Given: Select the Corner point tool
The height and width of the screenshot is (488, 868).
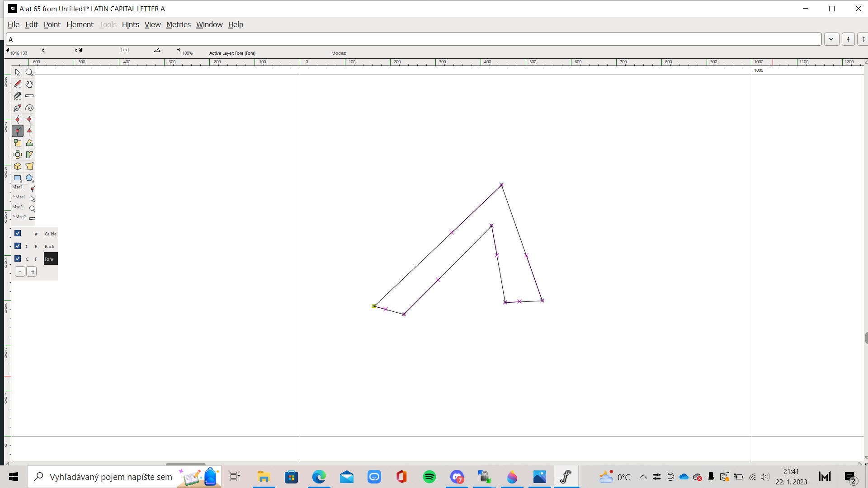Looking at the screenshot, I should pos(17,131).
